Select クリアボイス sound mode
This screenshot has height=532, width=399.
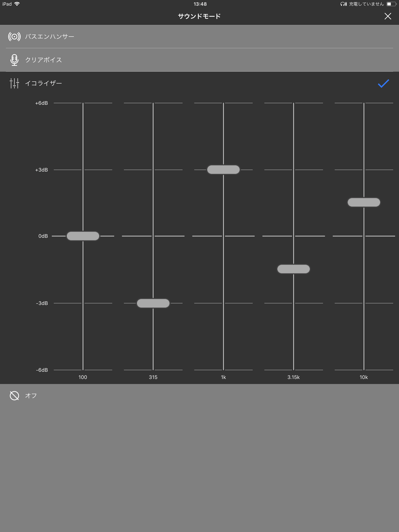point(44,60)
